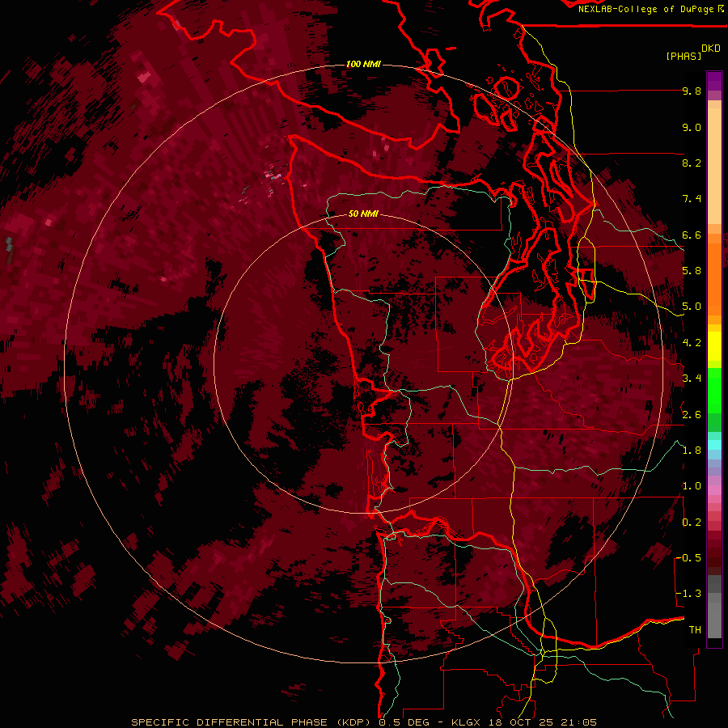The image size is (728, 728).
Task: Select the 4.2 legend value
Action: point(692,343)
